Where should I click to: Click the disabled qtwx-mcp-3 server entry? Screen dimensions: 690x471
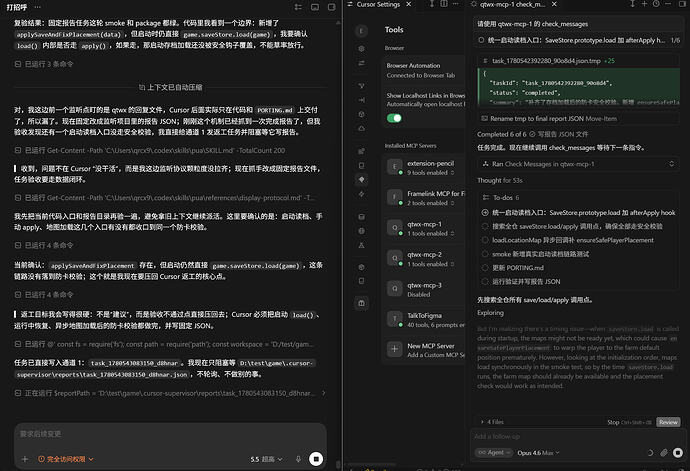pos(425,289)
